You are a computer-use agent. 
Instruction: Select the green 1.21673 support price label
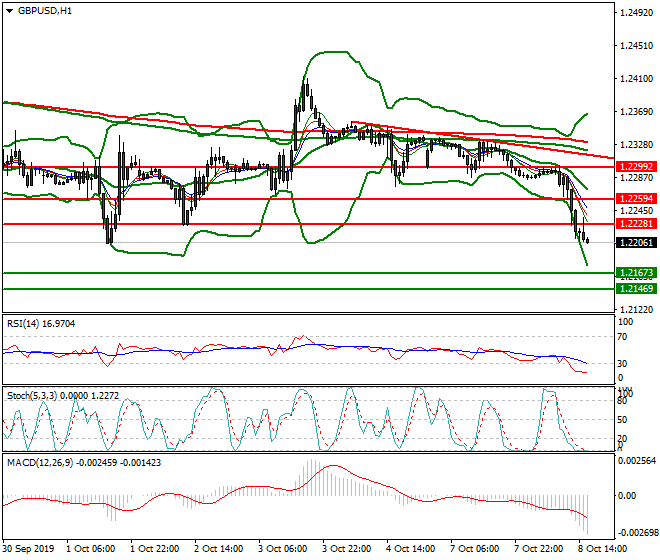[634, 272]
